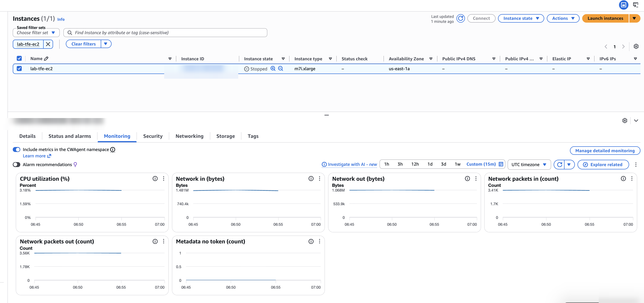
Task: Click the Clear filters button
Action: point(84,44)
